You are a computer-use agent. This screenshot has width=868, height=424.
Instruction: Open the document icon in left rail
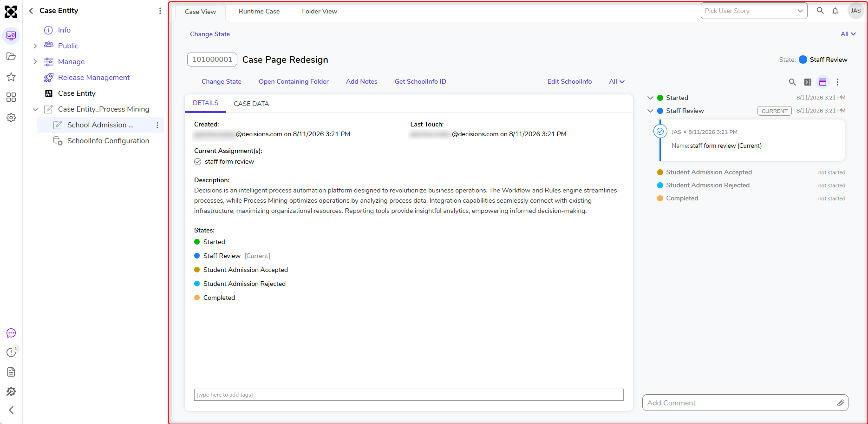[x=11, y=372]
